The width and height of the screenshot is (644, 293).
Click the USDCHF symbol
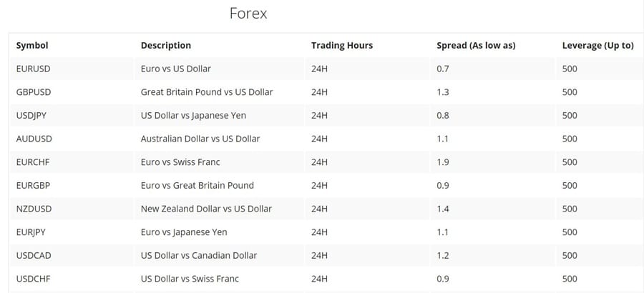tap(34, 279)
